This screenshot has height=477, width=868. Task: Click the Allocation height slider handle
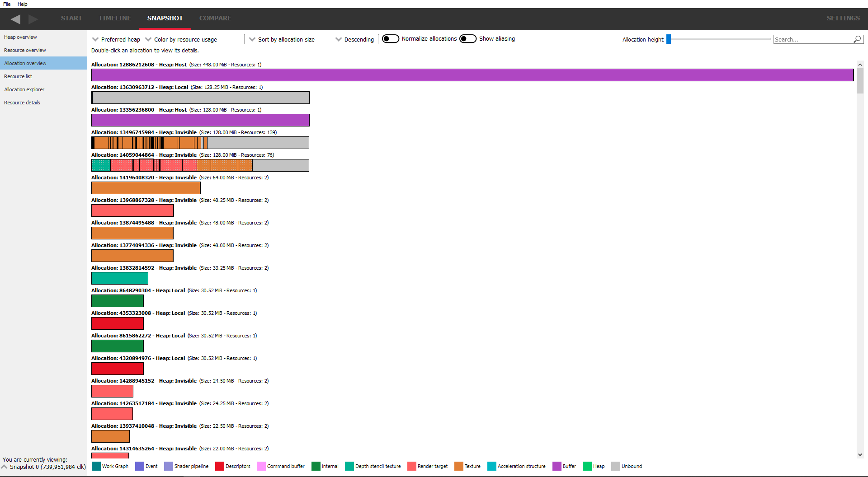point(669,39)
